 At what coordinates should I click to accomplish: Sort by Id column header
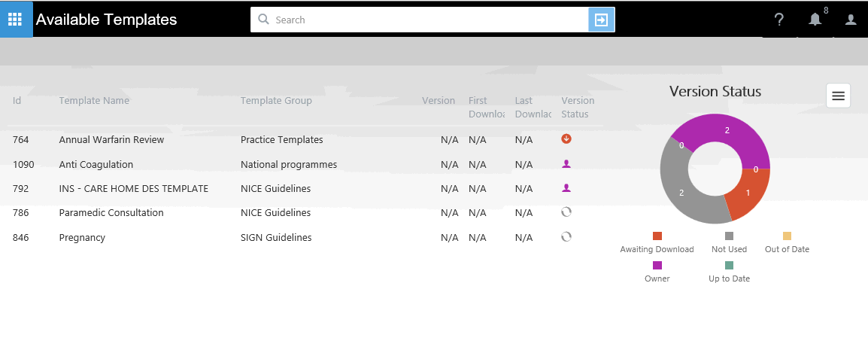click(17, 101)
